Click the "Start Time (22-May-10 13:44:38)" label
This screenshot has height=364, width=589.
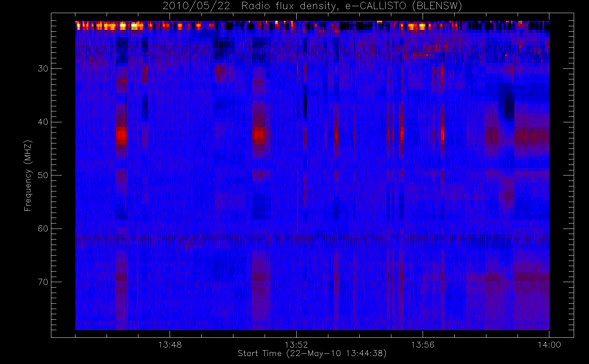tap(312, 353)
